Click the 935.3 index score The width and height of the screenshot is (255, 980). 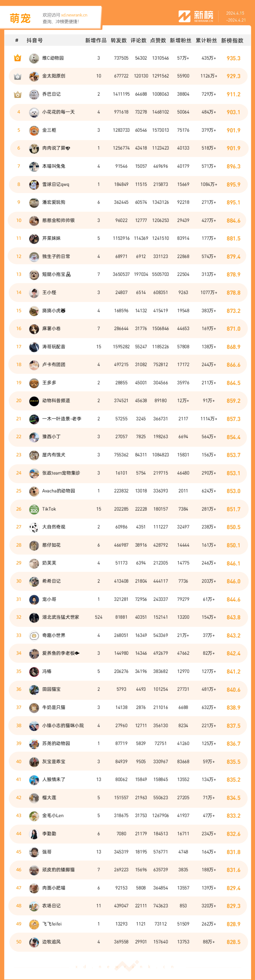coord(233,59)
